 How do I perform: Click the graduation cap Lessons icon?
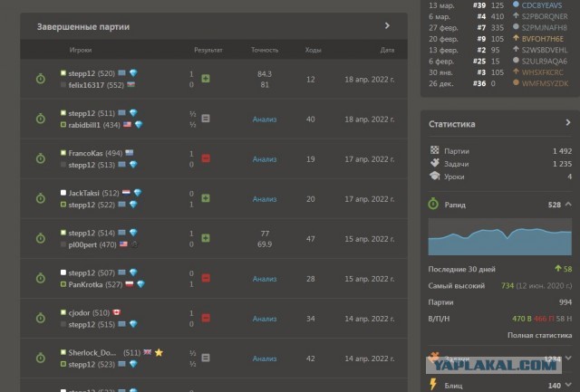point(435,176)
